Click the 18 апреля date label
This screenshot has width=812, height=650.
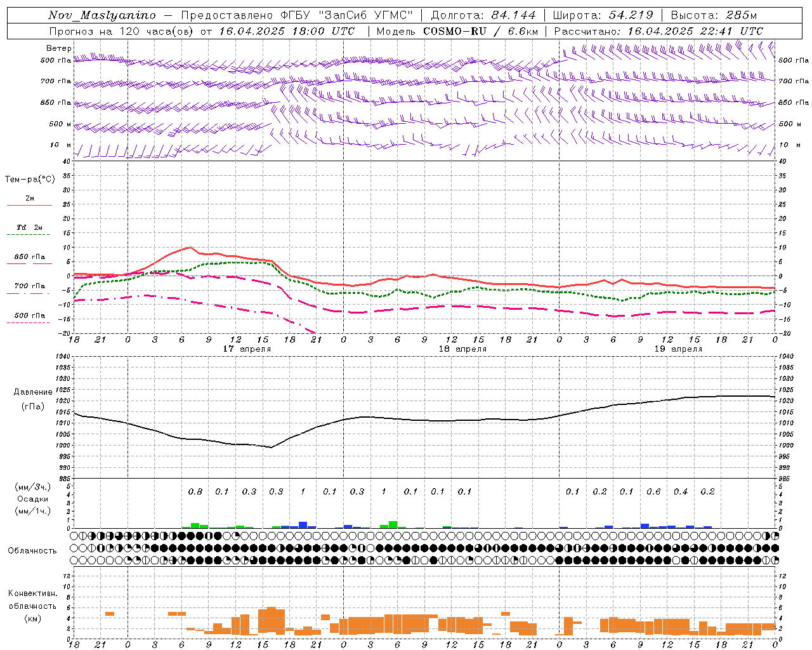(x=463, y=349)
